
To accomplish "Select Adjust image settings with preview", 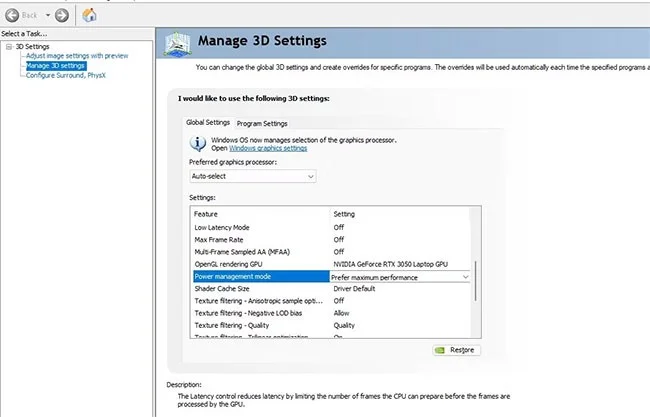I will (x=77, y=56).
